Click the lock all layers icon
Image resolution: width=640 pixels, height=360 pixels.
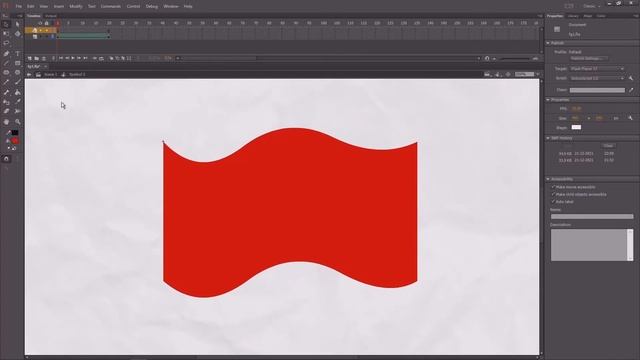[47, 23]
